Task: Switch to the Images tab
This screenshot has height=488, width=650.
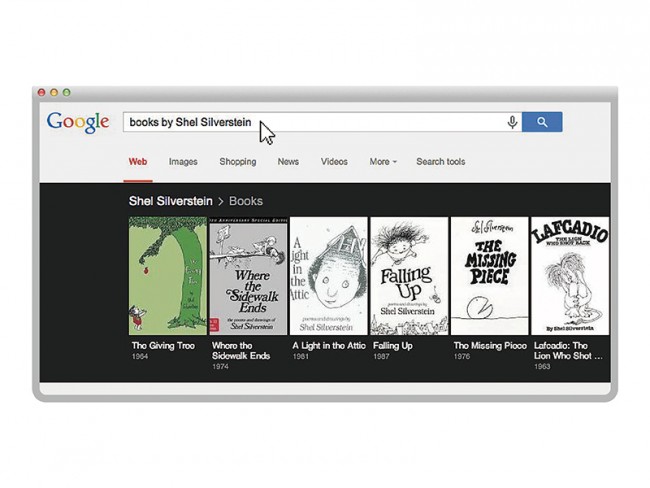Action: [183, 162]
